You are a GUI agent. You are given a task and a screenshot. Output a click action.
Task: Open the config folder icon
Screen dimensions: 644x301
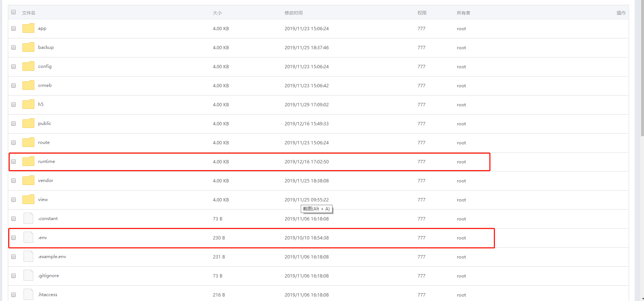pos(28,66)
